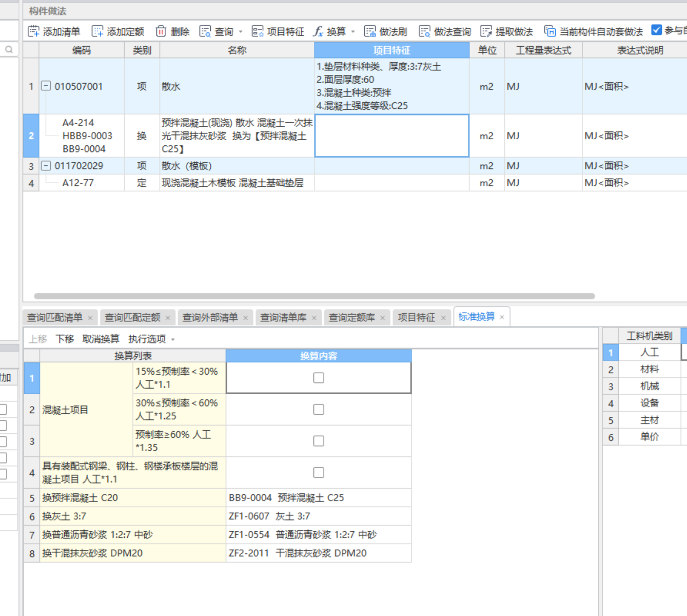Click the BB9-0004 预拌混凝土 C25 cell
This screenshot has height=616, width=687.
319,498
